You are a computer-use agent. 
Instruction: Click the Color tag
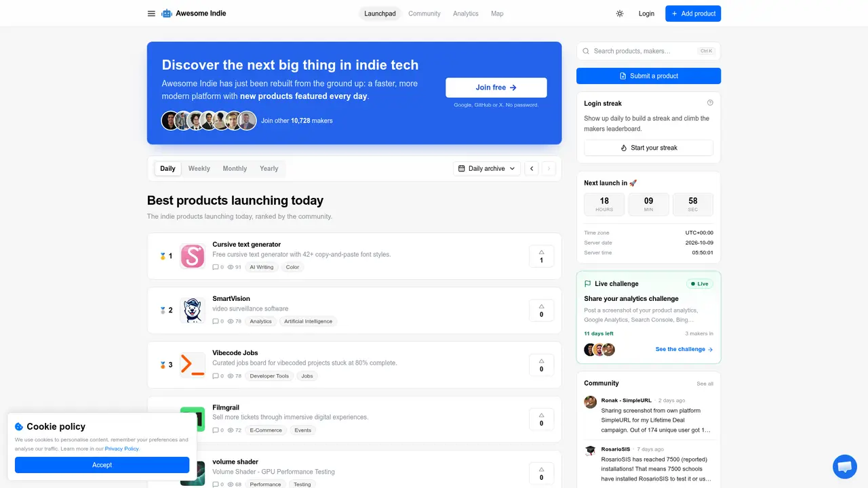[292, 267]
